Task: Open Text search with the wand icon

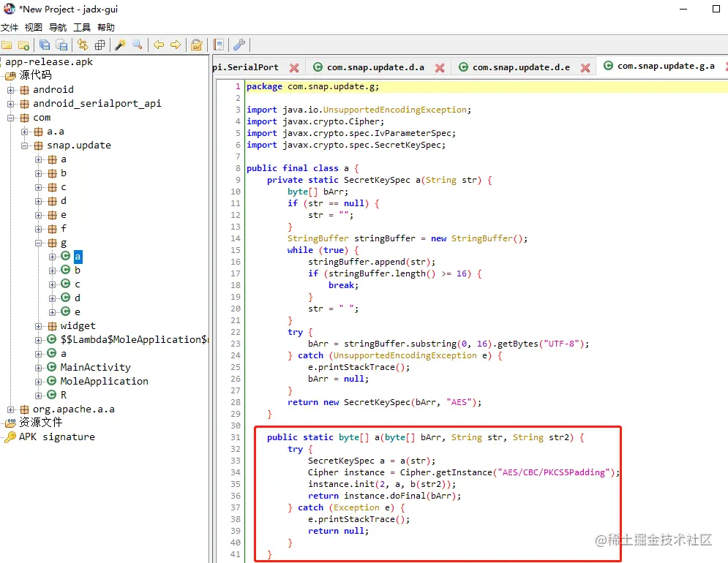Action: (x=120, y=45)
